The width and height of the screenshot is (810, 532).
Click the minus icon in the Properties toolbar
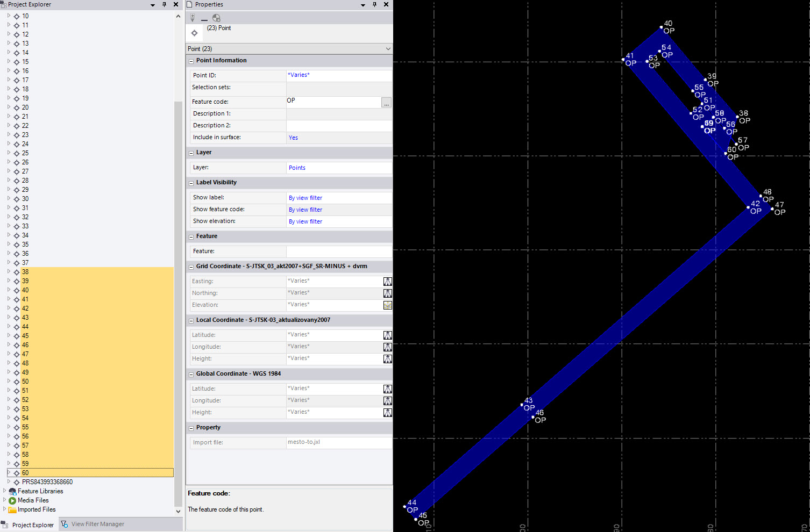coord(204,19)
